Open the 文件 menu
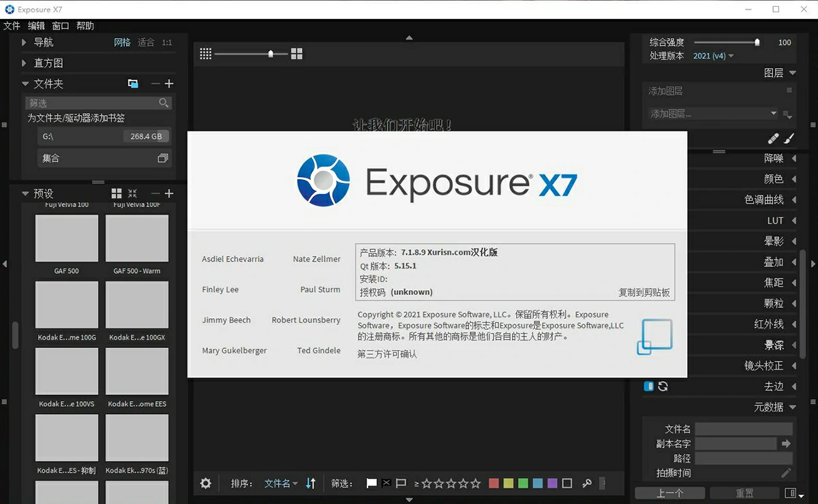818x504 pixels. tap(12, 26)
